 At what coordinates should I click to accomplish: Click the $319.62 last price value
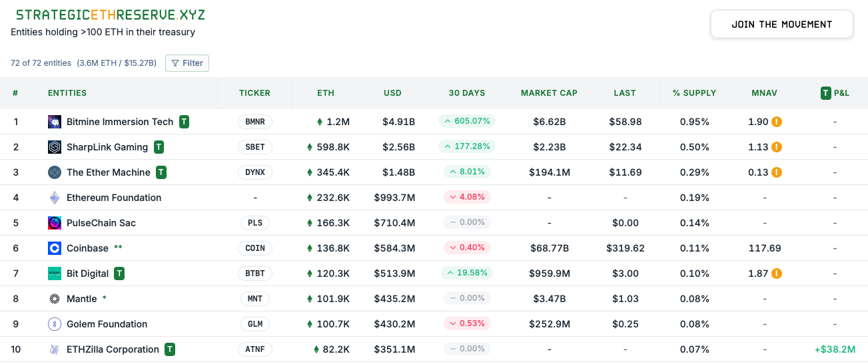click(626, 248)
